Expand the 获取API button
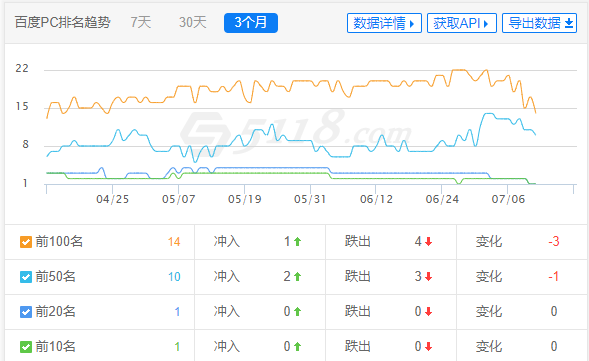589x361 pixels. point(462,23)
